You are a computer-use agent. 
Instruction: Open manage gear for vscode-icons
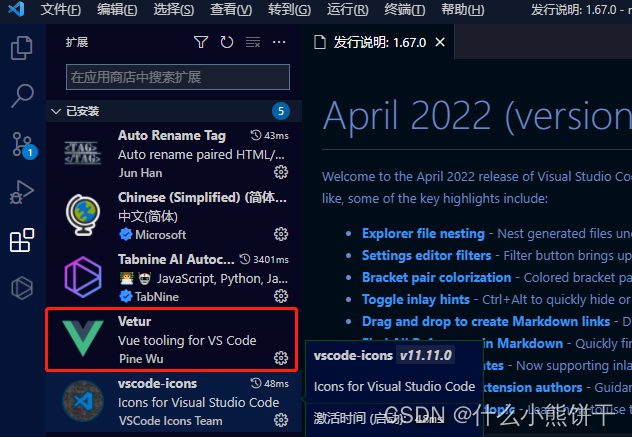coord(281,420)
